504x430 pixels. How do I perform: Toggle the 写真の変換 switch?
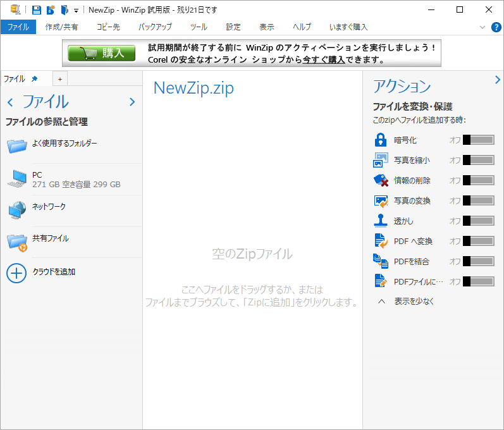[x=479, y=200]
